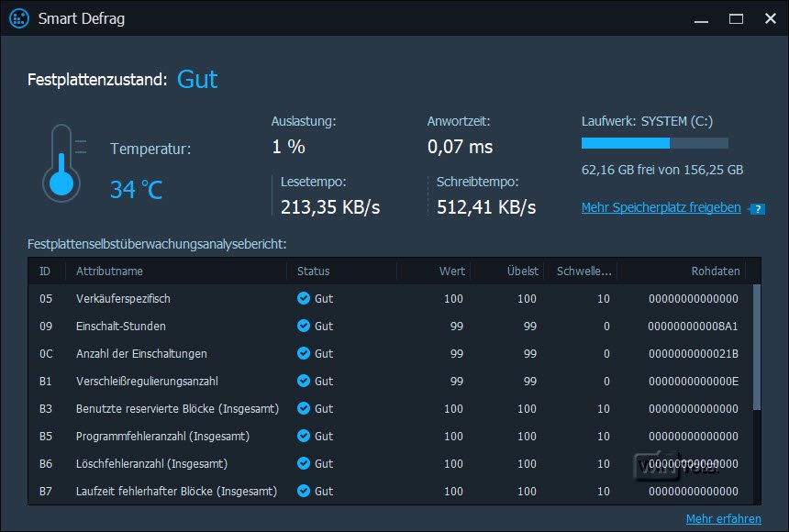
Task: Click the help icon beside Mehr Speicherplatz freigeben
Action: [x=757, y=209]
